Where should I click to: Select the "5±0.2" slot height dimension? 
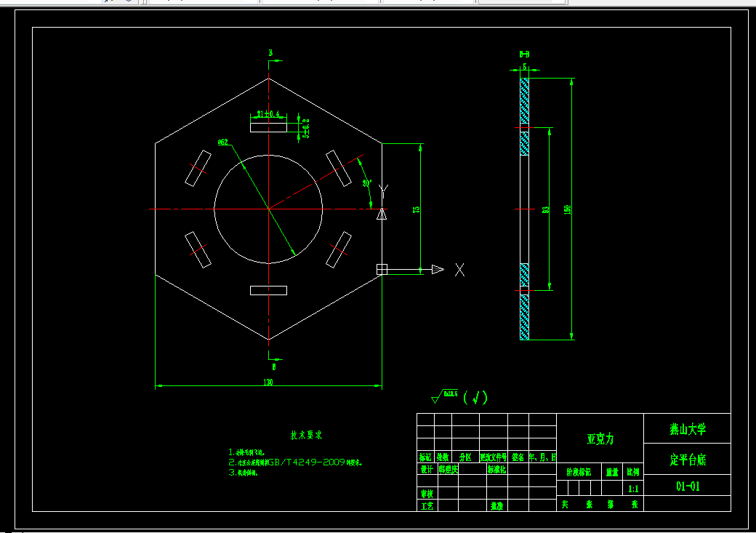(x=306, y=129)
